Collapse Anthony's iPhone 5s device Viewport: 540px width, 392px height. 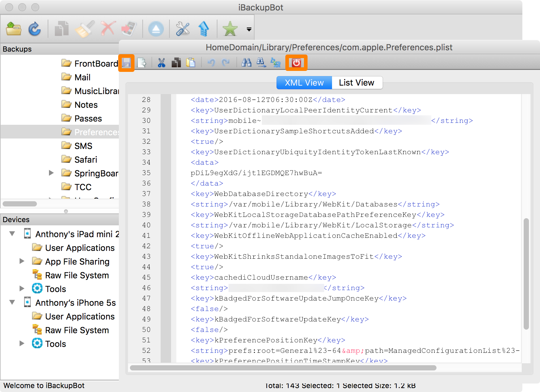[x=12, y=302]
